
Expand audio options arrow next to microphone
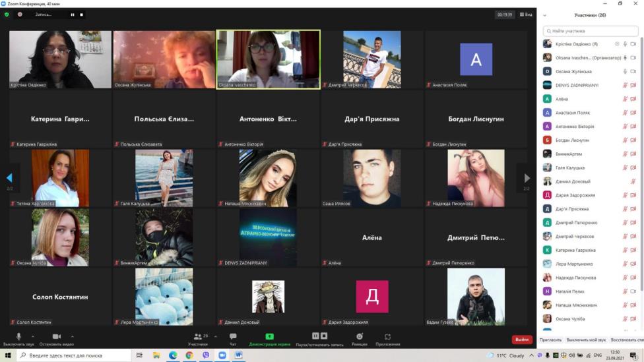(33, 336)
